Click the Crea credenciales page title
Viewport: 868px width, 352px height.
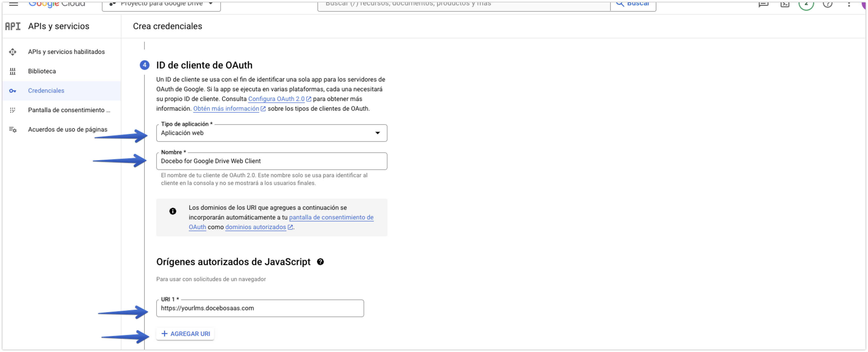click(167, 26)
